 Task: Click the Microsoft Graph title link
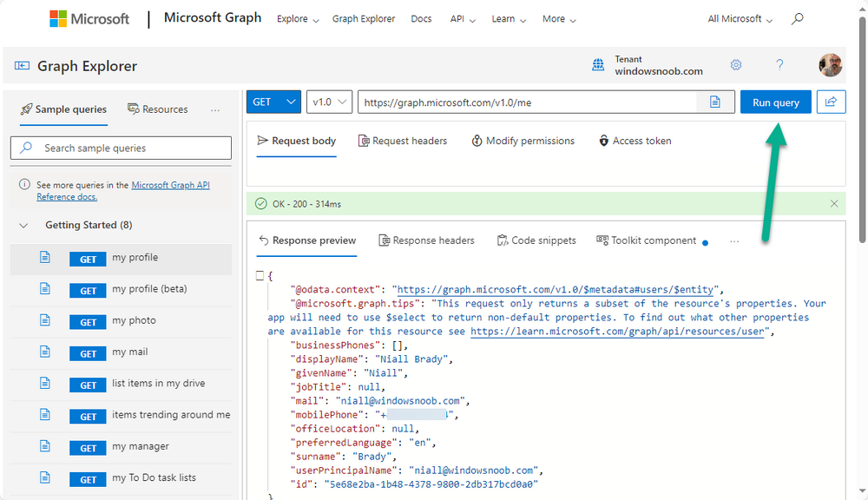(x=213, y=17)
